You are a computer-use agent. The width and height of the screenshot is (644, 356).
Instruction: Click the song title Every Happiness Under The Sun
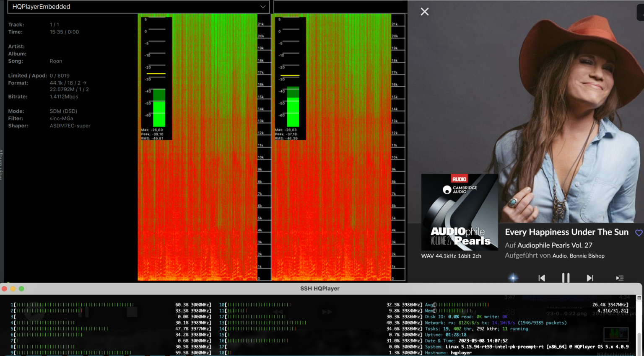pyautogui.click(x=567, y=232)
